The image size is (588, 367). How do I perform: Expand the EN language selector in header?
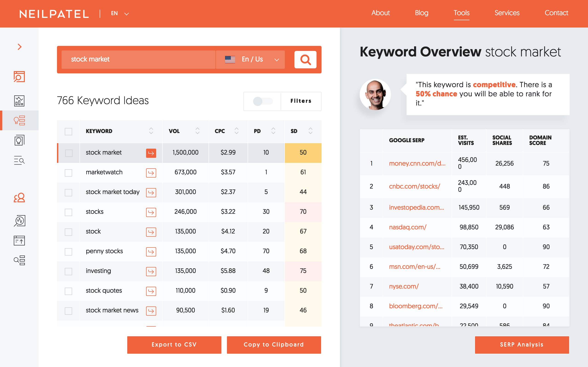(119, 13)
